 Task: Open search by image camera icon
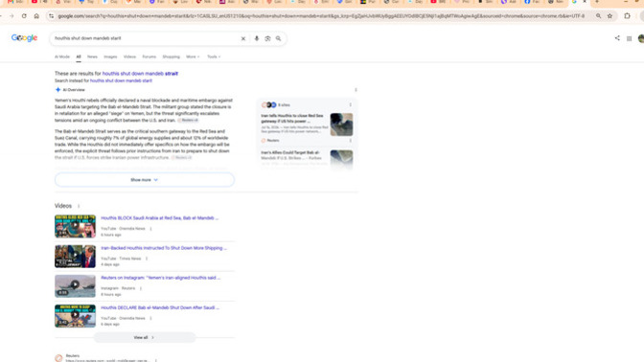coord(267,38)
